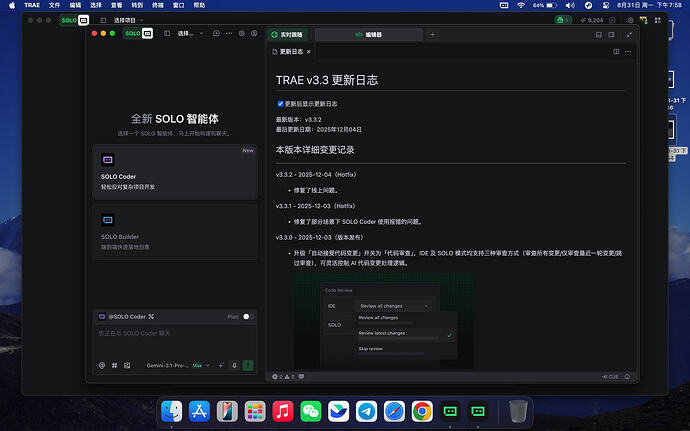The width and height of the screenshot is (690, 431).
Task: Click Wi-Fi icon in macOS menu bar
Action: coord(521,5)
